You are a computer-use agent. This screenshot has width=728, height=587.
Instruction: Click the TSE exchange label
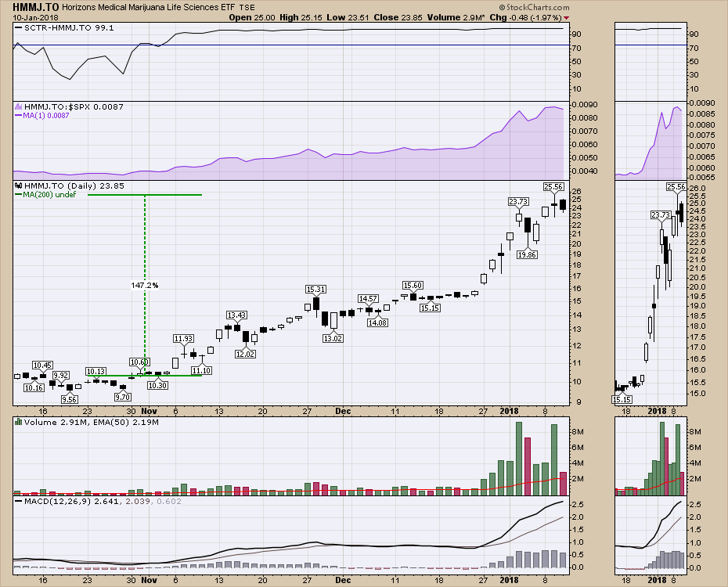tap(247, 7)
